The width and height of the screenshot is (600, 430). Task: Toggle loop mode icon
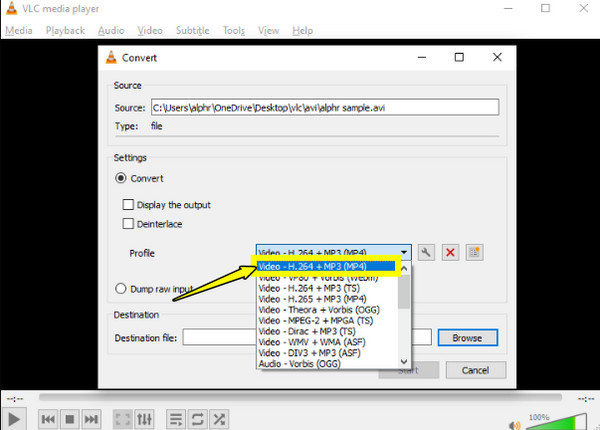click(x=197, y=419)
